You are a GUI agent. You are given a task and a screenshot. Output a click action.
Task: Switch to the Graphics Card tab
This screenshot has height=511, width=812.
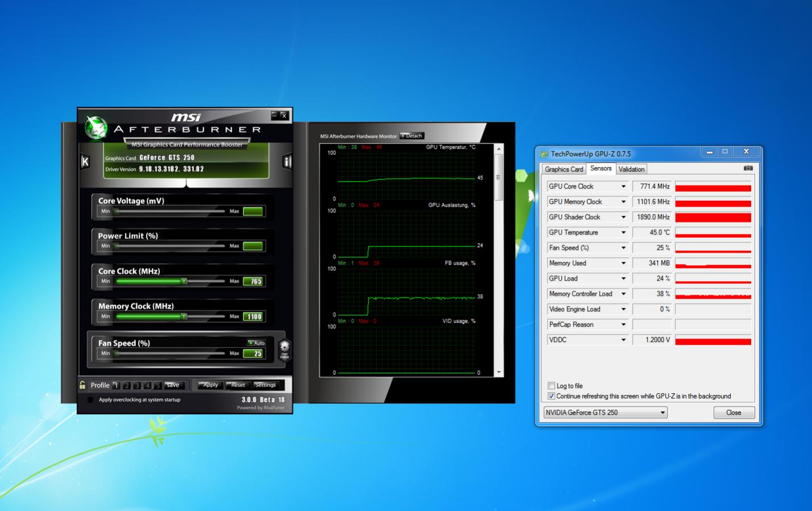[564, 169]
